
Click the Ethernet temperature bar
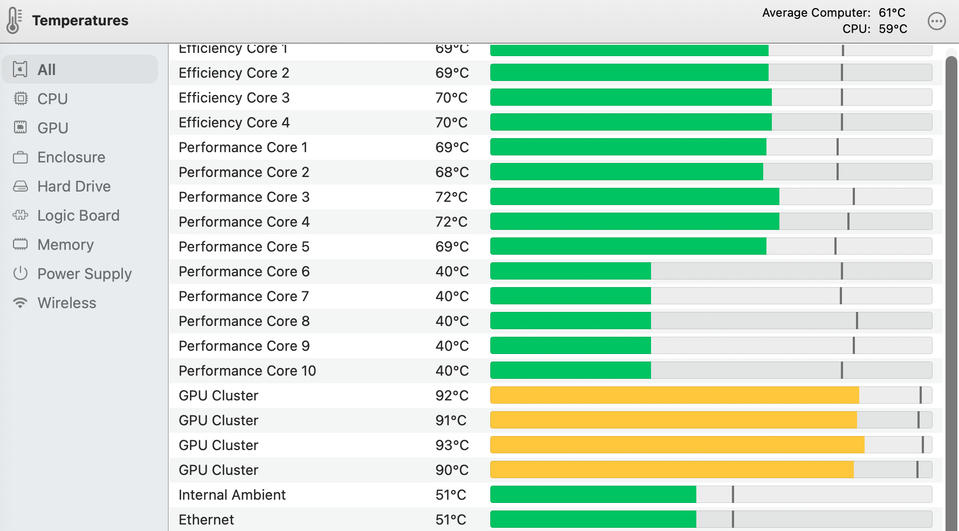pos(711,520)
